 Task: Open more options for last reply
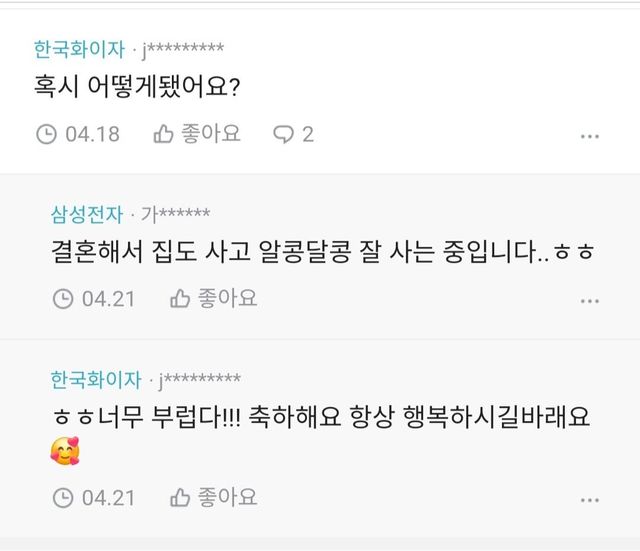click(x=590, y=498)
